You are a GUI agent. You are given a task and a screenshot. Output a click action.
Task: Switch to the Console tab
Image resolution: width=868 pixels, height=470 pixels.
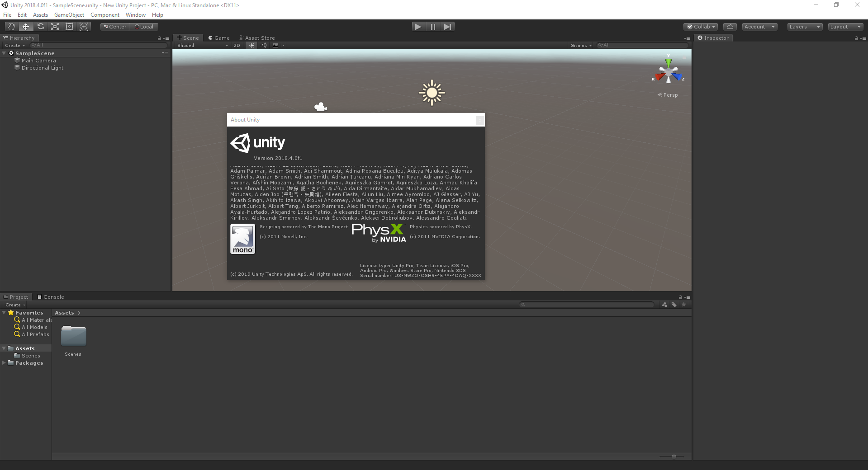pos(51,297)
